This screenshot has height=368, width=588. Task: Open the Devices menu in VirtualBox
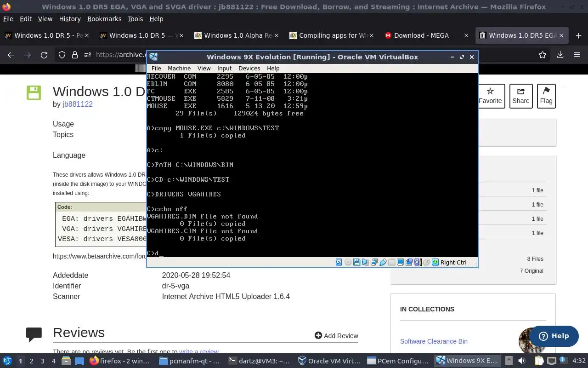coord(249,68)
